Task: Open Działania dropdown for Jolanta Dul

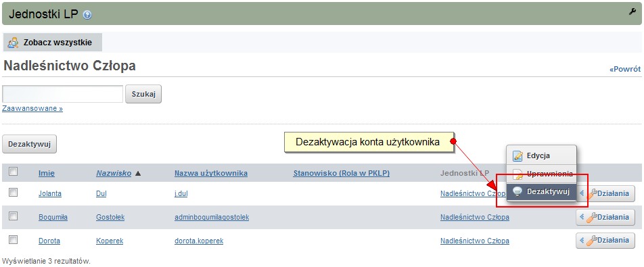Action: coord(605,193)
